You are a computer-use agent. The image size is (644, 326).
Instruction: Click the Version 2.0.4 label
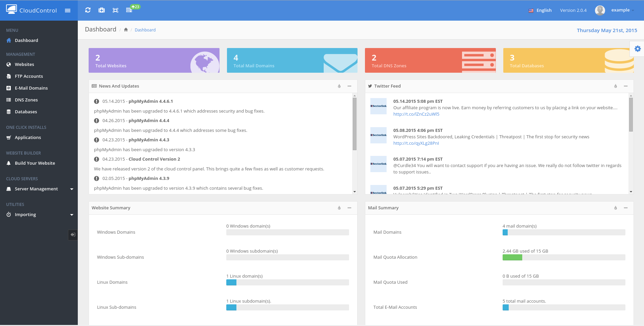tap(573, 10)
